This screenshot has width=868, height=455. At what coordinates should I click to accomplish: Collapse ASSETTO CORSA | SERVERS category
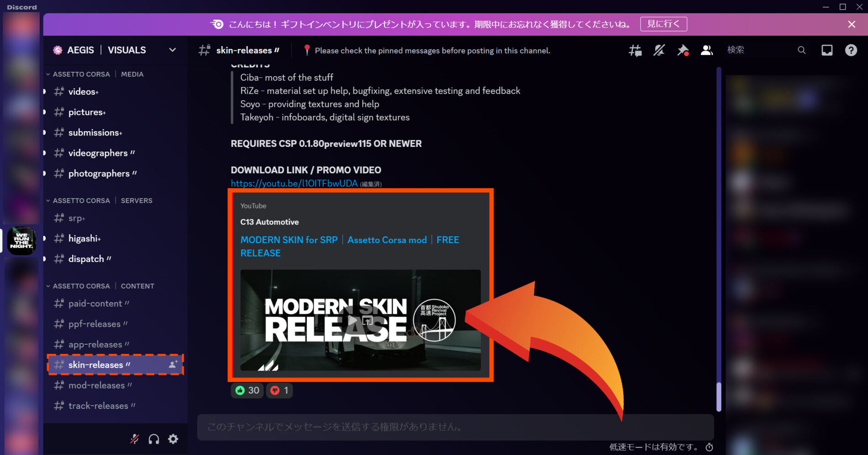coord(100,200)
